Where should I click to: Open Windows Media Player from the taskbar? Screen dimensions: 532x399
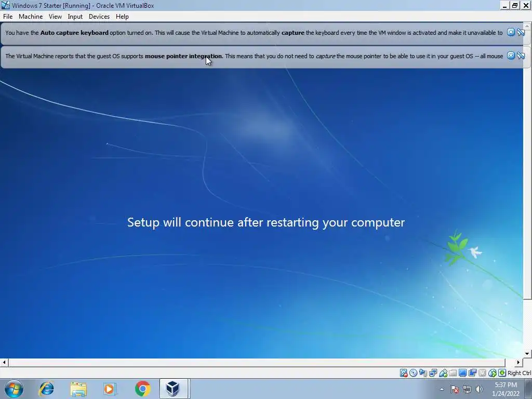pyautogui.click(x=109, y=389)
